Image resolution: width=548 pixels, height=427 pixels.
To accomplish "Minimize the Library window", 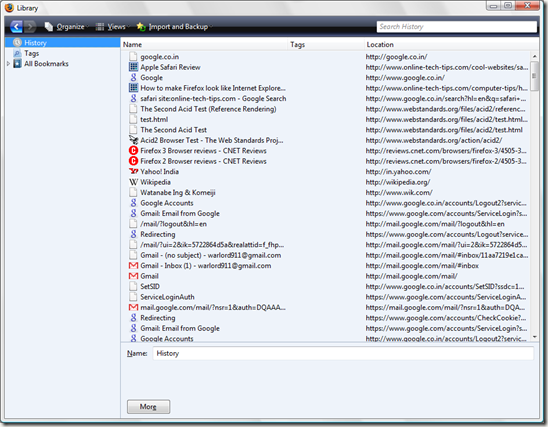I will (x=493, y=6).
